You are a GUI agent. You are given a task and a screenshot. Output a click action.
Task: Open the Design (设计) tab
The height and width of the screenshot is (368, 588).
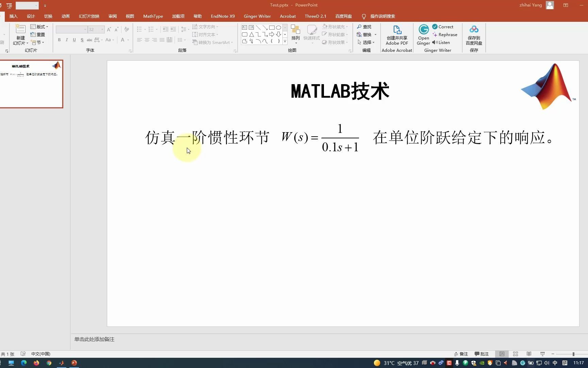pyautogui.click(x=31, y=16)
